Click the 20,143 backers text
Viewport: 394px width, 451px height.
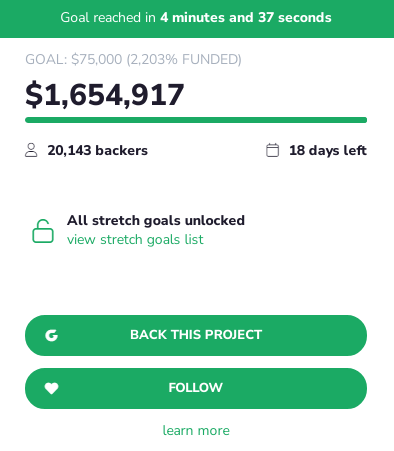pos(97,150)
